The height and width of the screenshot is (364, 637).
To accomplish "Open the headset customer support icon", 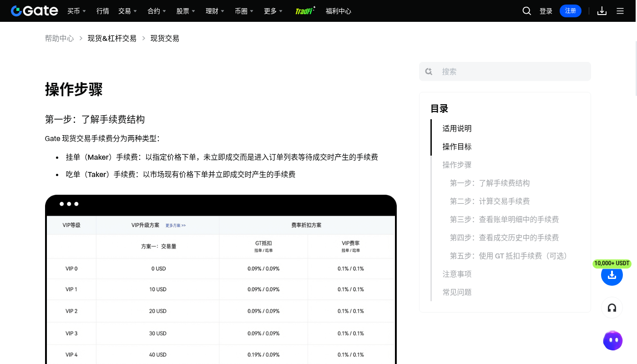I will pos(612,308).
